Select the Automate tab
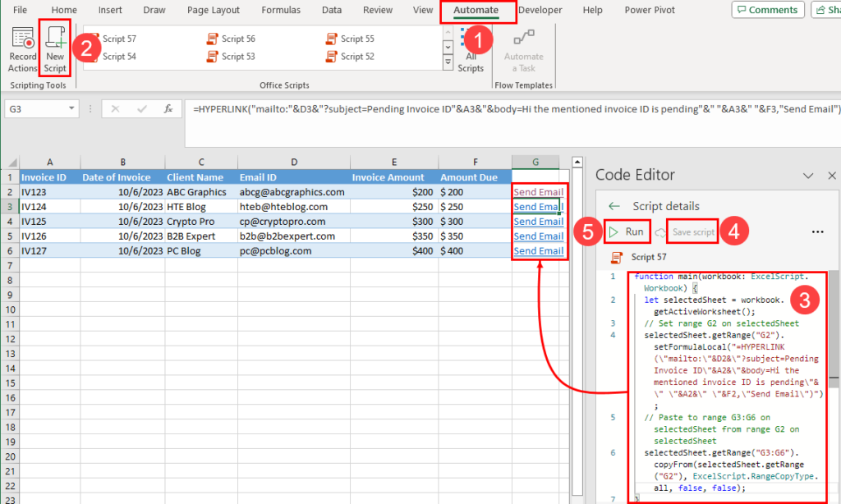 pos(476,10)
